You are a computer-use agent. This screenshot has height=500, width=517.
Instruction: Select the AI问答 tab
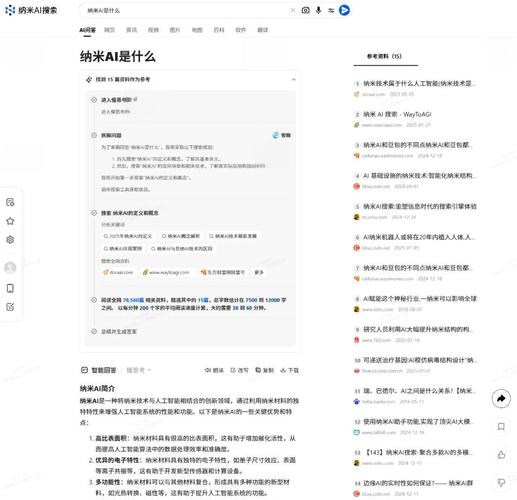pyautogui.click(x=87, y=30)
